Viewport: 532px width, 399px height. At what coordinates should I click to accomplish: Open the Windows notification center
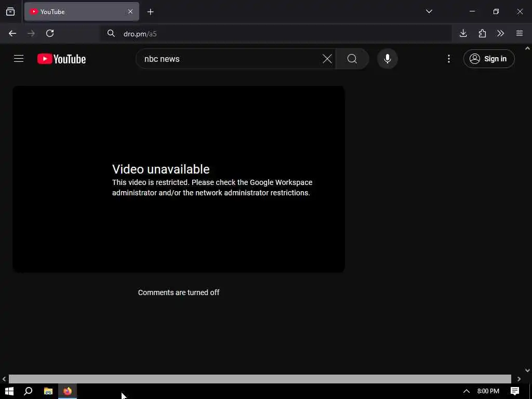click(x=515, y=391)
